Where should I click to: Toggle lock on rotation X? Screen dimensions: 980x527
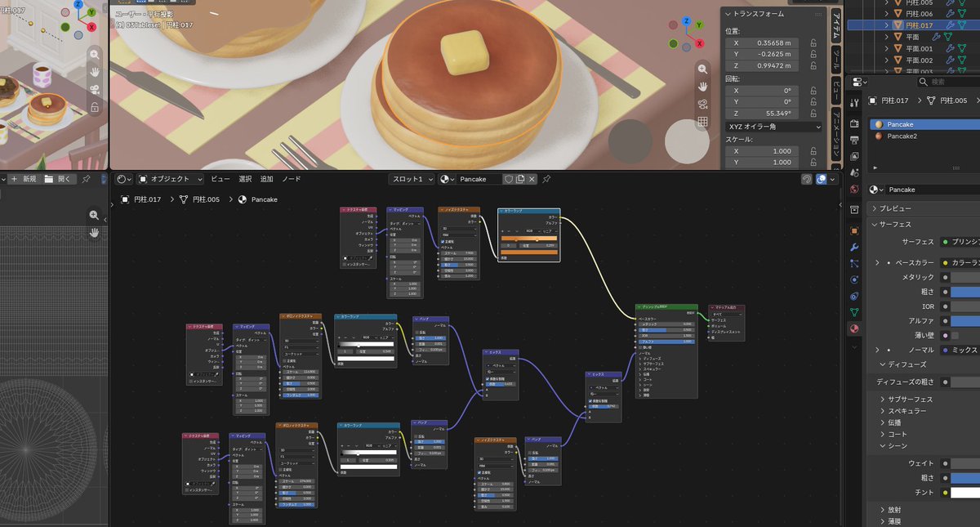point(813,90)
